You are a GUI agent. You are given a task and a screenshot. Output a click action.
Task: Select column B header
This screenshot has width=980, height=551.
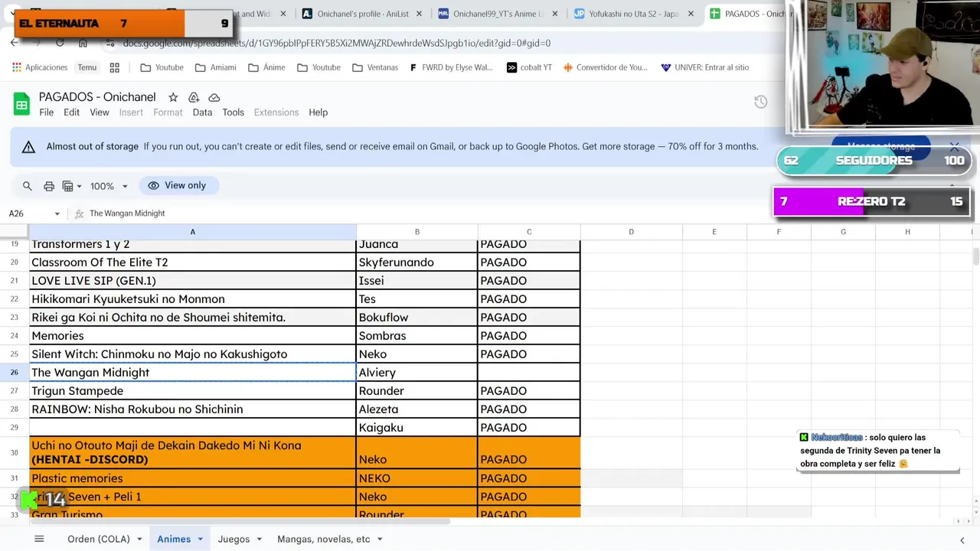coord(417,231)
